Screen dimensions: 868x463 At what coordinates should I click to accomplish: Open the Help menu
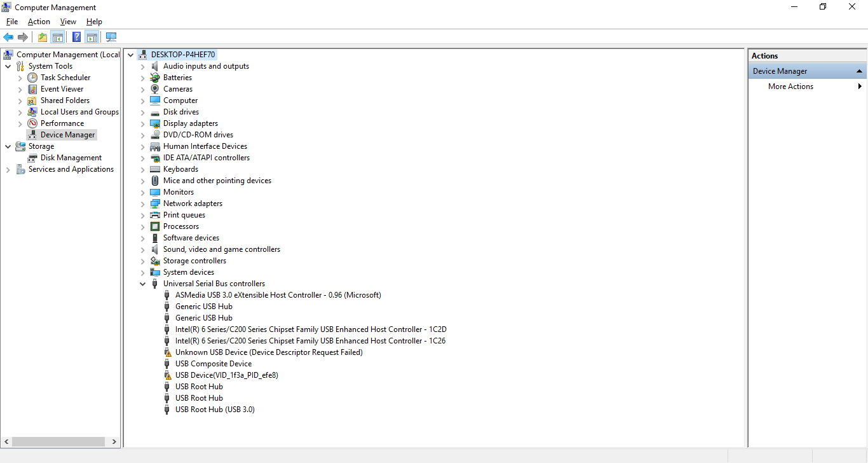click(94, 22)
